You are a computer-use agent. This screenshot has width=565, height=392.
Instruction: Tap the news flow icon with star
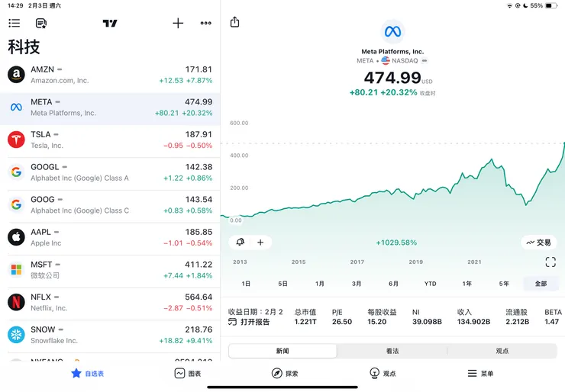coord(41,24)
